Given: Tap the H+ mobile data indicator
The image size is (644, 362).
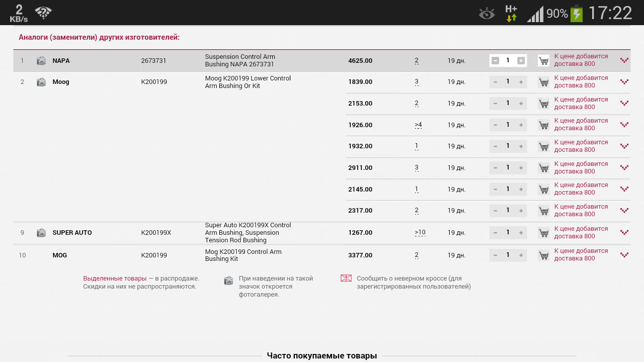Looking at the screenshot, I should tap(511, 13).
